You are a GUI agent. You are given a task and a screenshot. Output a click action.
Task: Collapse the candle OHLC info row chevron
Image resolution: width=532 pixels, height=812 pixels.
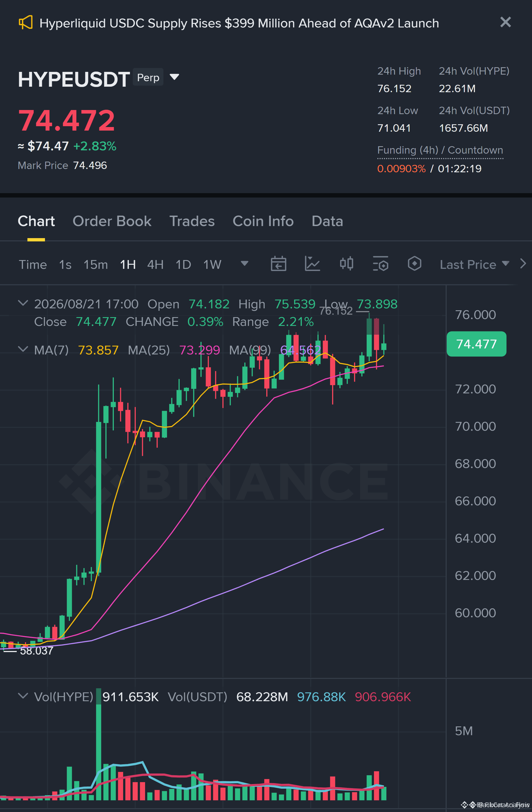coord(23,303)
